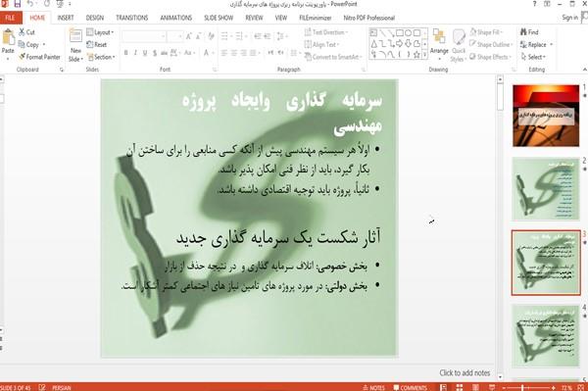This screenshot has height=391, width=588.
Task: Switch to Slide Sorter view icon
Action: [460, 387]
